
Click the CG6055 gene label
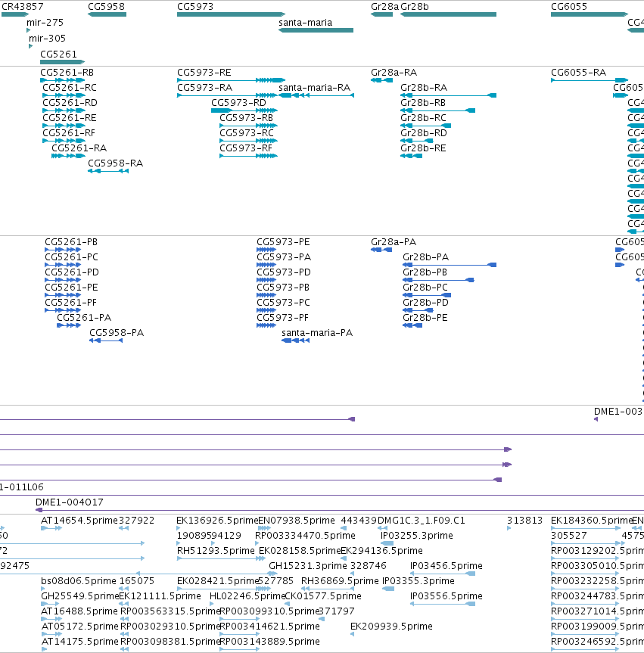pos(569,7)
